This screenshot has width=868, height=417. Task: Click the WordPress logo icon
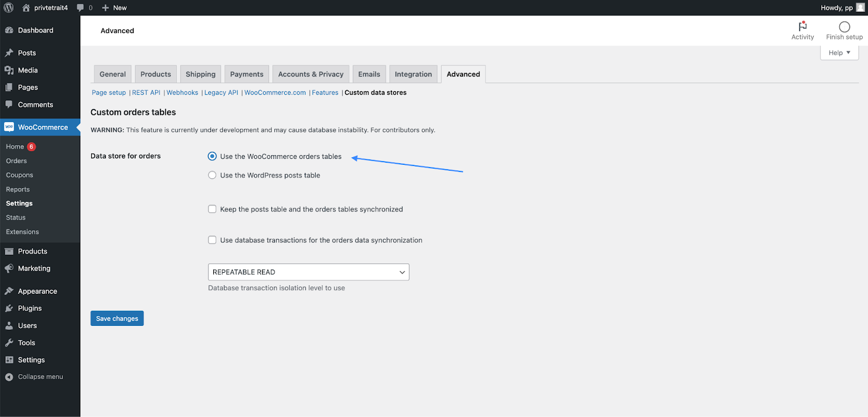9,8
